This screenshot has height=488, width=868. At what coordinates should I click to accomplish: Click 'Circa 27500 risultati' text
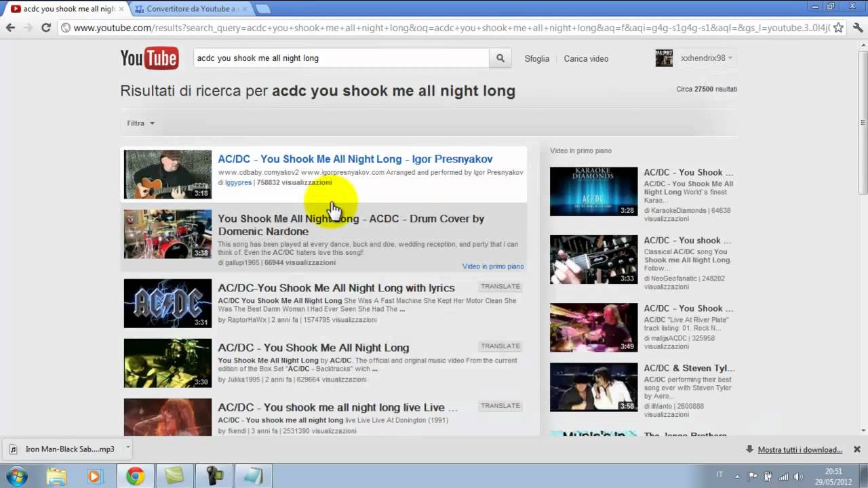click(707, 89)
